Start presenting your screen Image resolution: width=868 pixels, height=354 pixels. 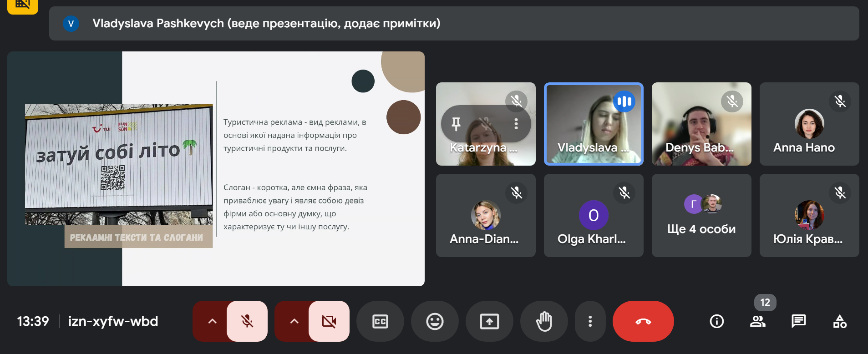coord(489,321)
